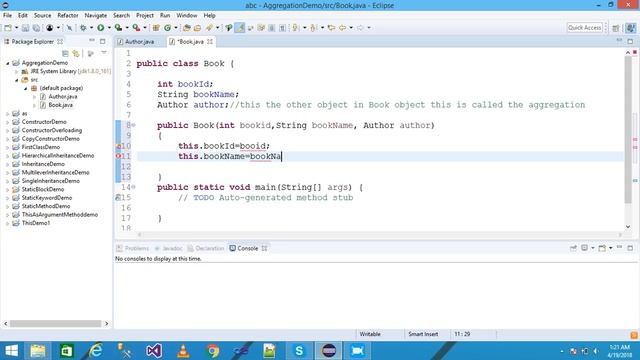Image resolution: width=640 pixels, height=360 pixels.
Task: Click the Last Edit Location icon
Action: [331, 28]
